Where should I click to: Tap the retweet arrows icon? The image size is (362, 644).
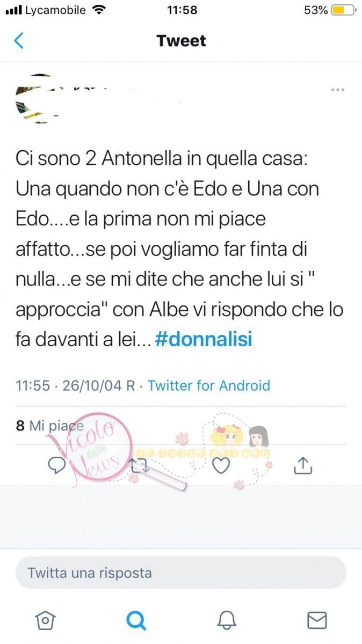coord(139,465)
